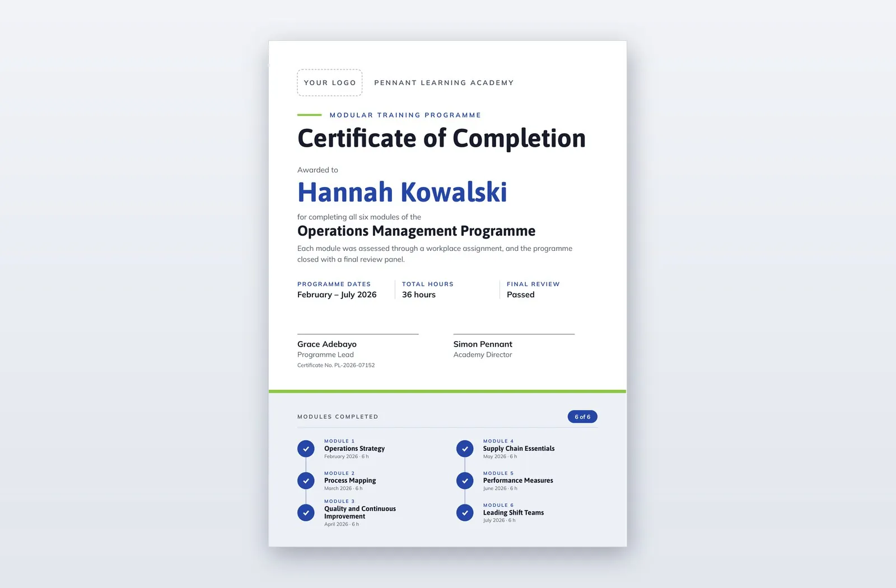
Task: Click the 'Passed' result text
Action: (521, 295)
